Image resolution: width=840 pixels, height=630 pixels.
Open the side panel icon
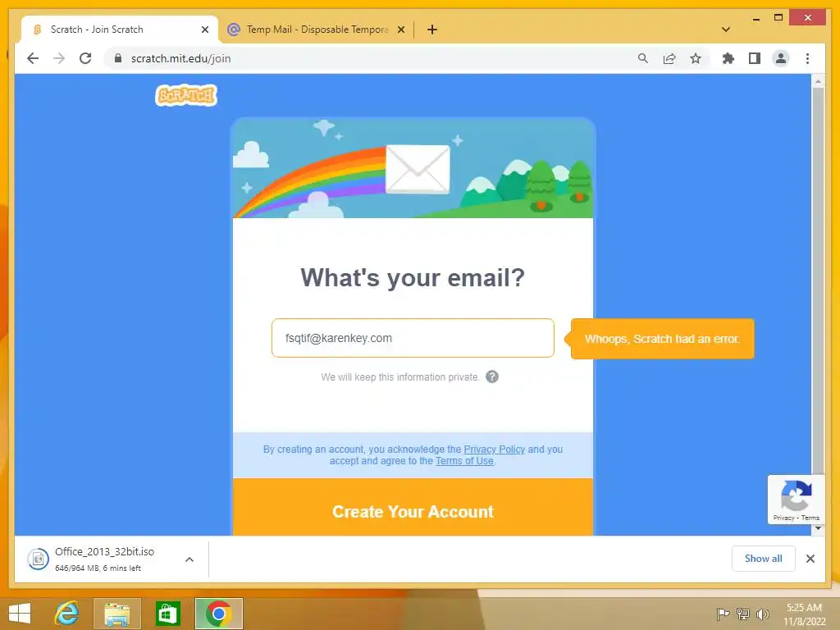click(x=755, y=58)
